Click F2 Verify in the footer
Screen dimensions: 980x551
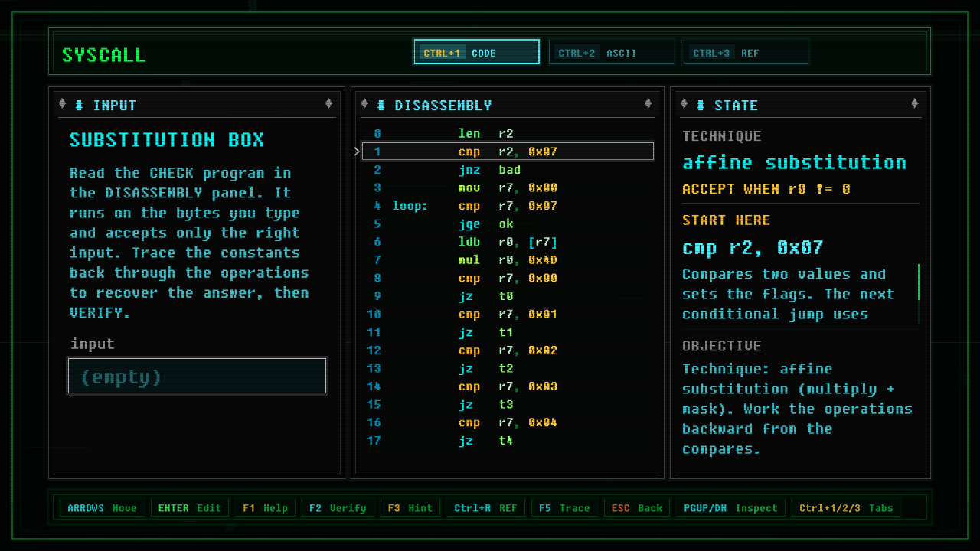338,507
